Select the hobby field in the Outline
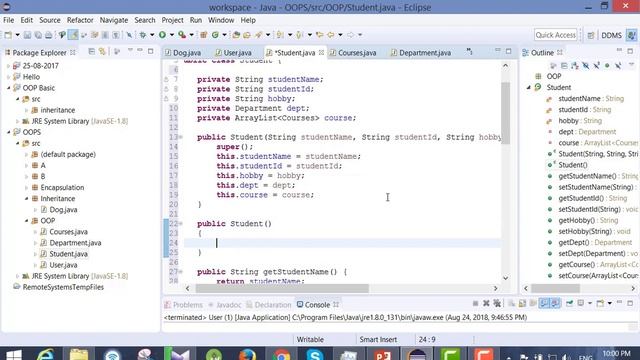The height and width of the screenshot is (360, 640). (x=568, y=121)
